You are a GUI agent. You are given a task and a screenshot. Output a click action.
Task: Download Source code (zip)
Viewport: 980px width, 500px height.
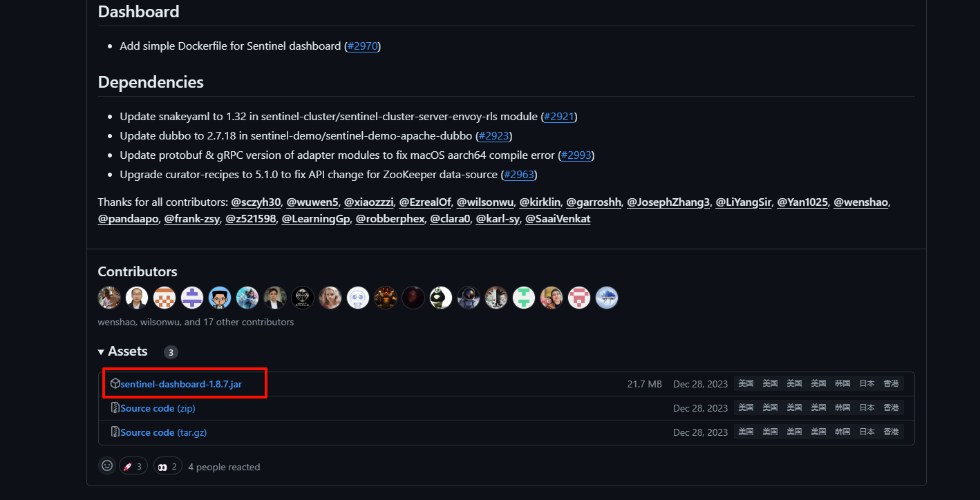coord(158,408)
